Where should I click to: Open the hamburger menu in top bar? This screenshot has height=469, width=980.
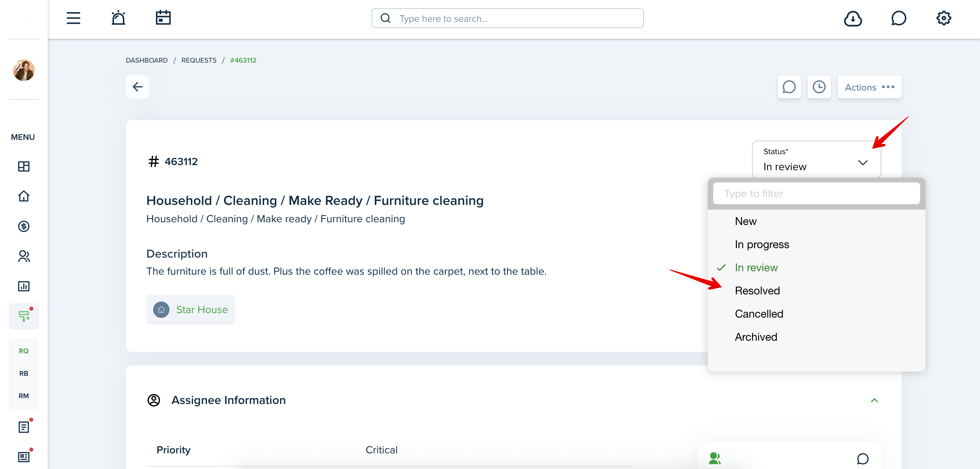pyautogui.click(x=73, y=18)
